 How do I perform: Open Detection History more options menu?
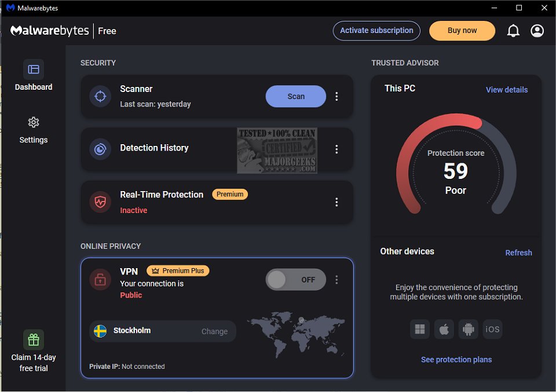point(336,149)
